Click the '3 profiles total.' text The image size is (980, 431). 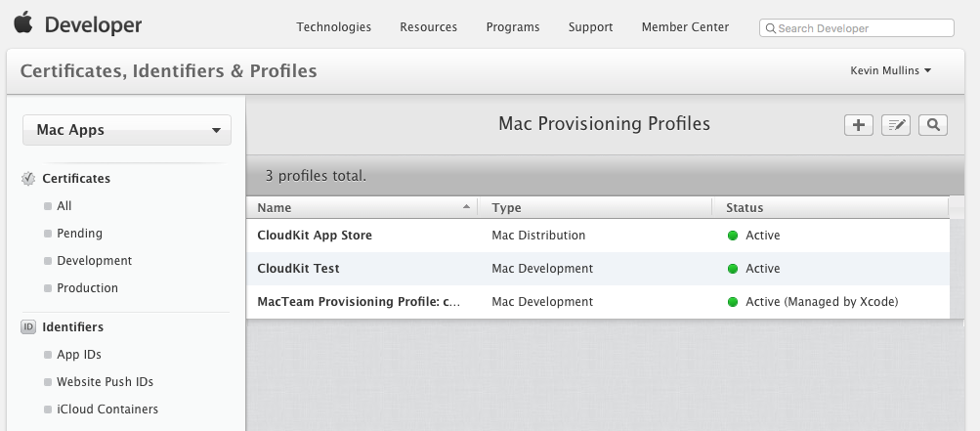pyautogui.click(x=316, y=176)
